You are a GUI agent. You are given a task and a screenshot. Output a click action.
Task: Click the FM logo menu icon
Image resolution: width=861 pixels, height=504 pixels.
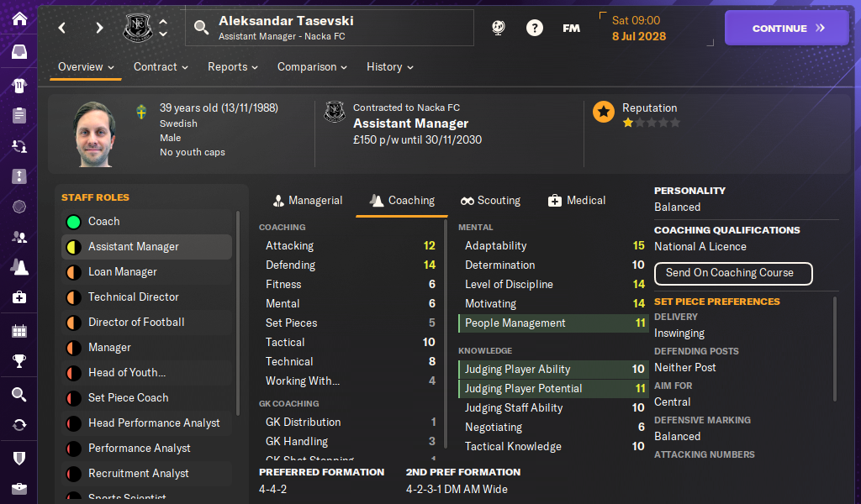[x=572, y=28]
